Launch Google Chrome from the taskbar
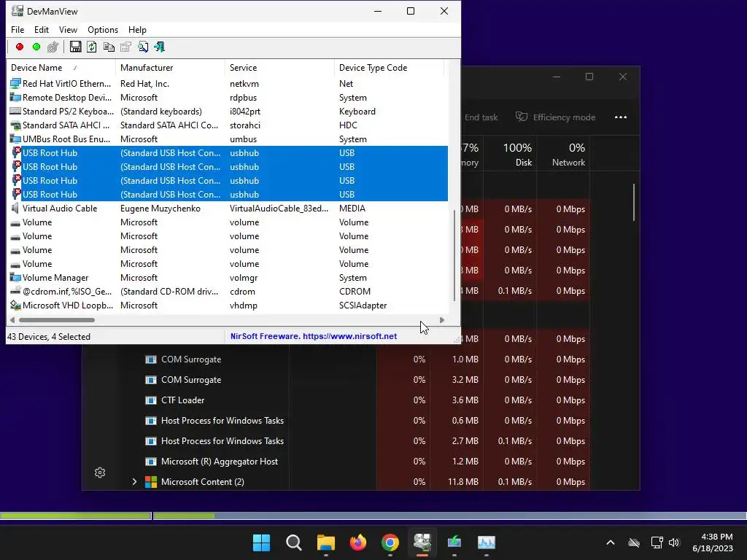 click(x=390, y=542)
